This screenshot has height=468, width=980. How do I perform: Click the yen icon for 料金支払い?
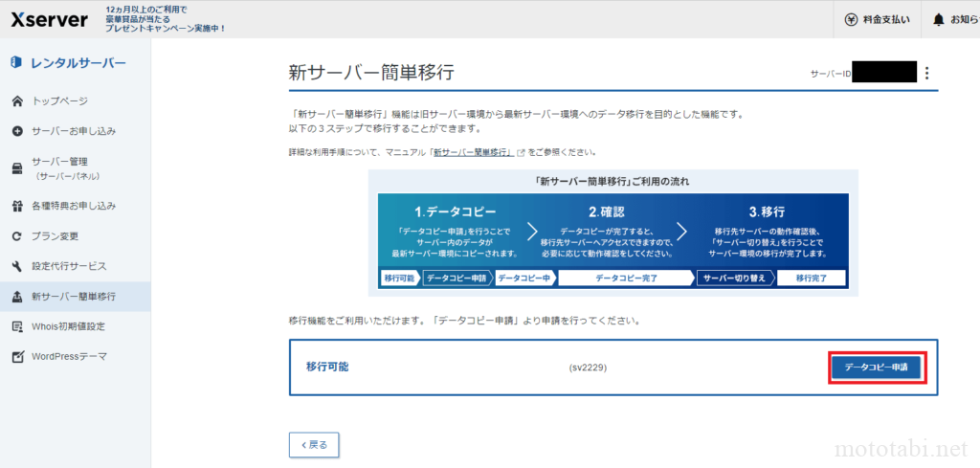click(x=851, y=19)
